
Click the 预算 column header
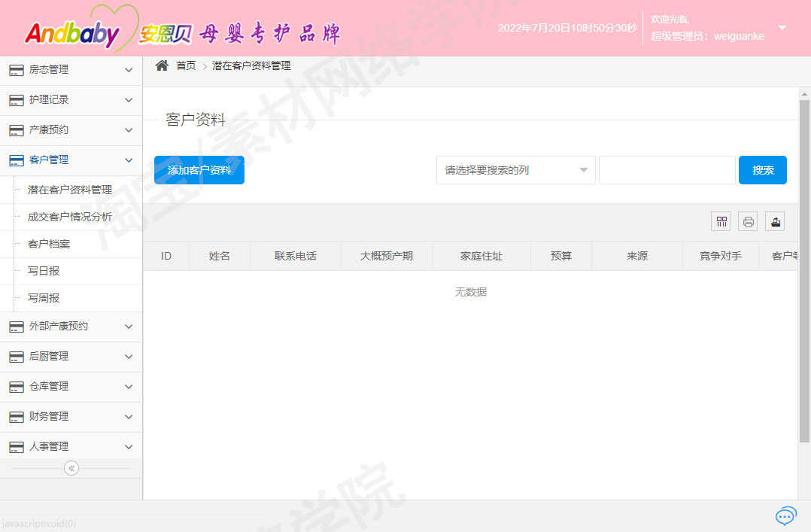point(561,256)
